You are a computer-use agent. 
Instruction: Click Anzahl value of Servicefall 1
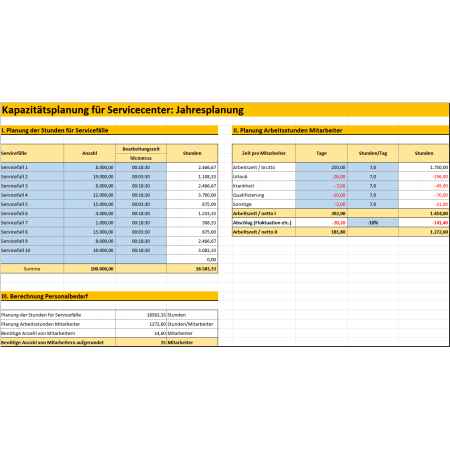coord(90,167)
